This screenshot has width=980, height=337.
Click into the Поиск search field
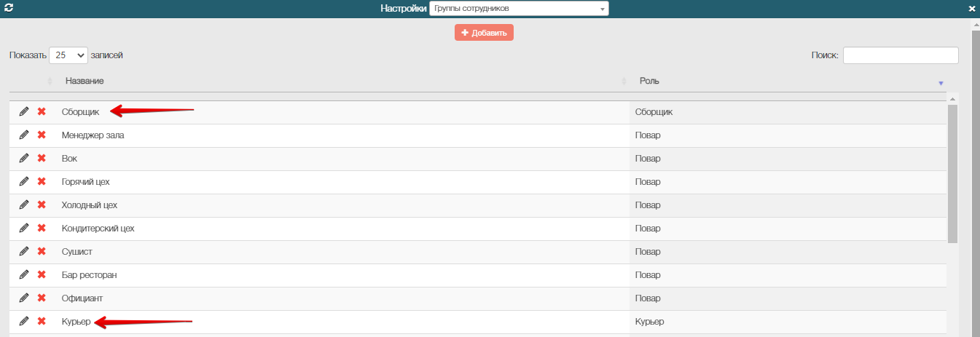click(x=900, y=55)
